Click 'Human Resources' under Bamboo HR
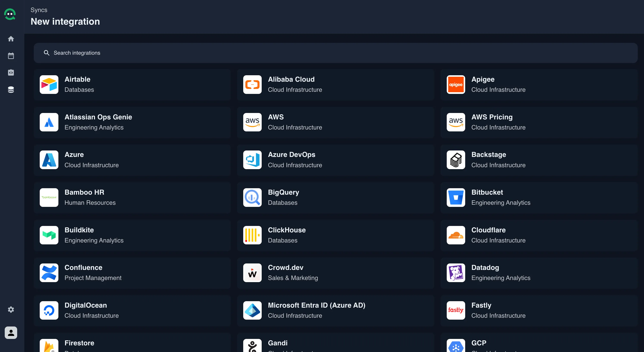Image resolution: width=644 pixels, height=352 pixels. (x=90, y=202)
